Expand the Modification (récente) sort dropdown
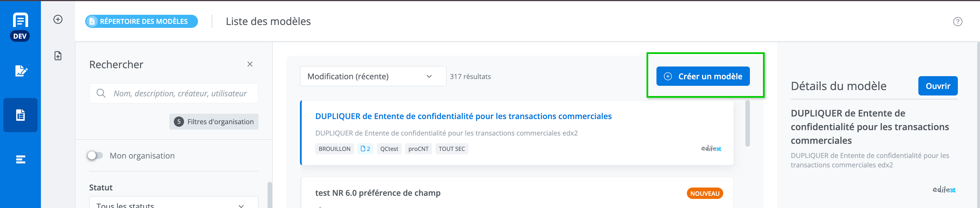 [x=373, y=76]
